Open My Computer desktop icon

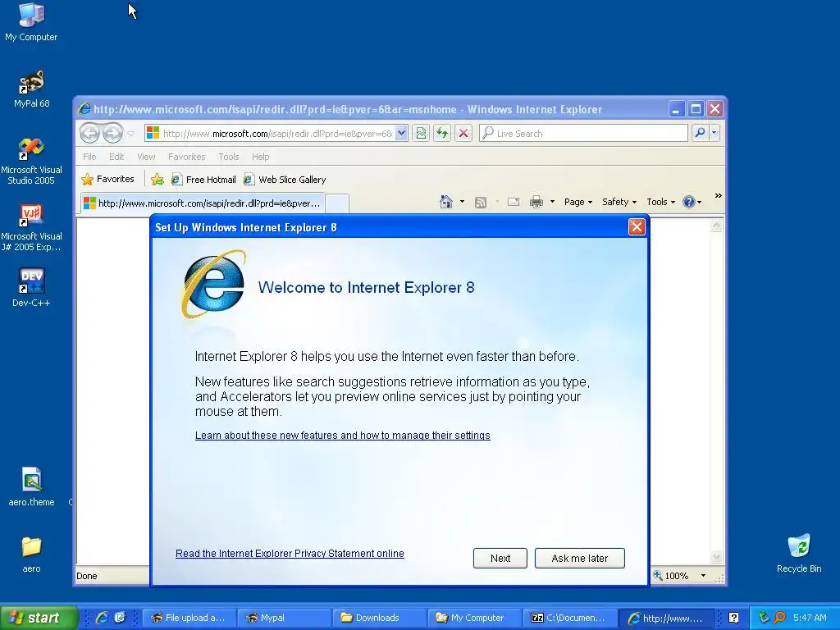click(31, 22)
